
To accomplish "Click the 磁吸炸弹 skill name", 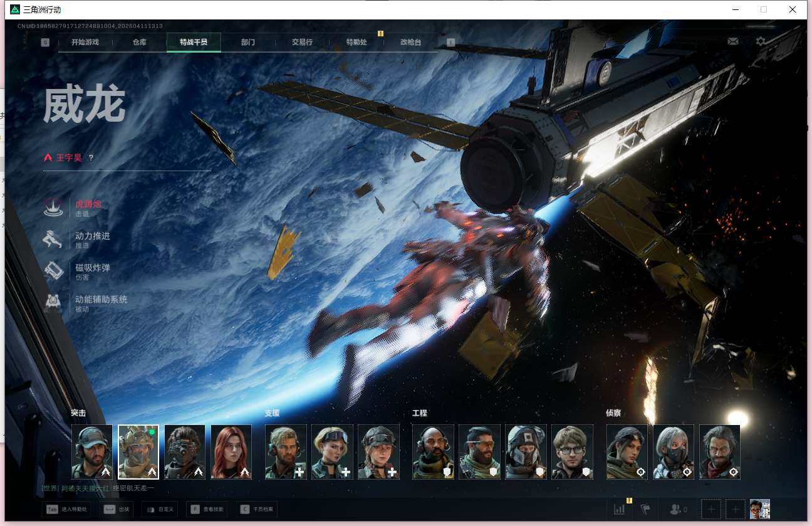I will (93, 268).
